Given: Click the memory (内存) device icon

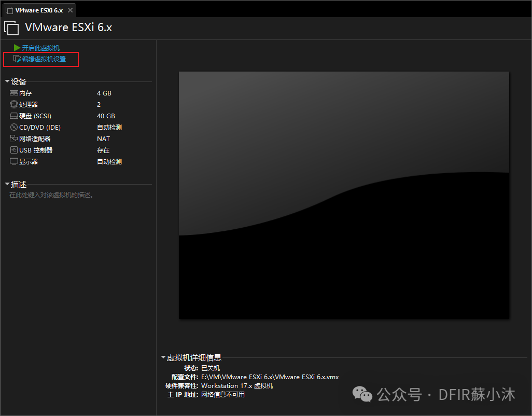Looking at the screenshot, I should [x=14, y=93].
